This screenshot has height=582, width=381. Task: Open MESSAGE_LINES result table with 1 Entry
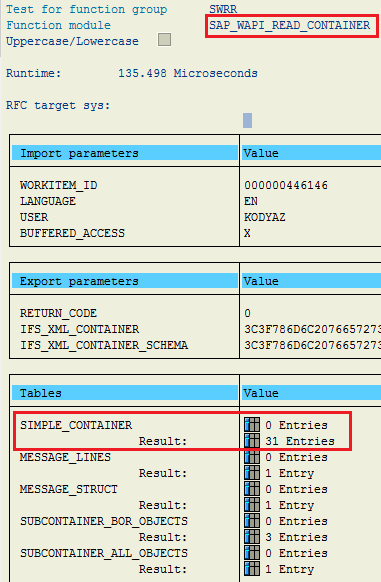252,473
